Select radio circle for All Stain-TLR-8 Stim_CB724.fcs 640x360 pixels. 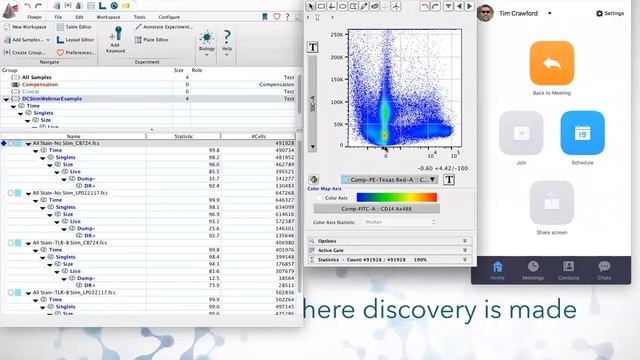[x=11, y=243]
